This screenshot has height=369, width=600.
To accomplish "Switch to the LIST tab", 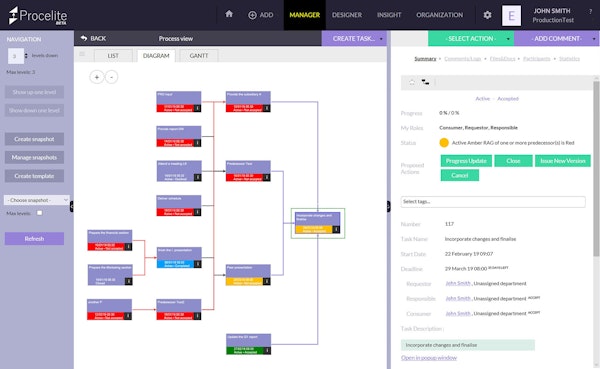I will pos(113,56).
